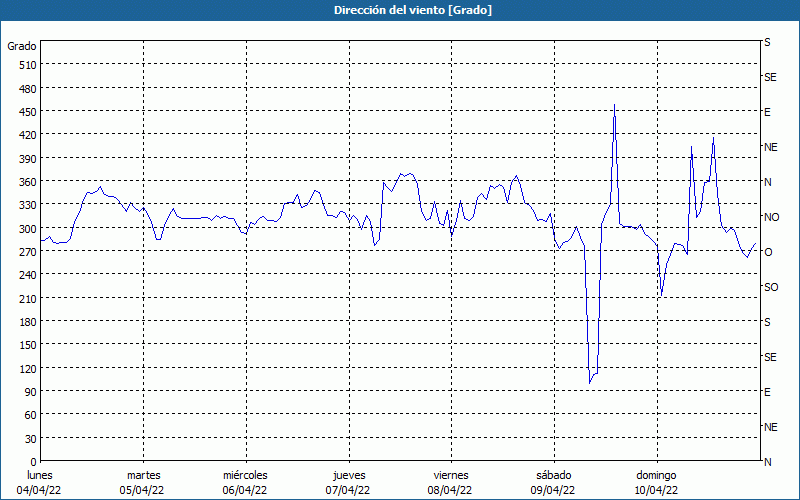800x500 pixels.
Task: Select the NE compass label level with 390-420
Action: click(770, 147)
